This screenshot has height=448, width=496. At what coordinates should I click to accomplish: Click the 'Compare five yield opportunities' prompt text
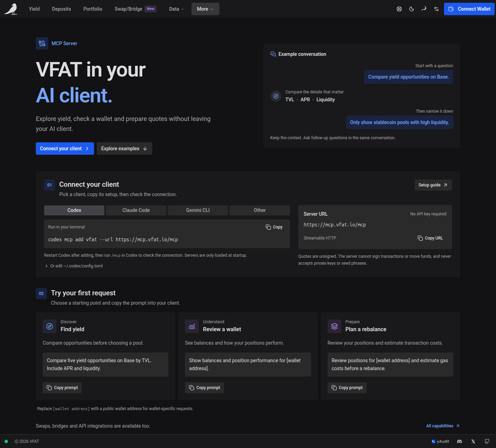105,365
